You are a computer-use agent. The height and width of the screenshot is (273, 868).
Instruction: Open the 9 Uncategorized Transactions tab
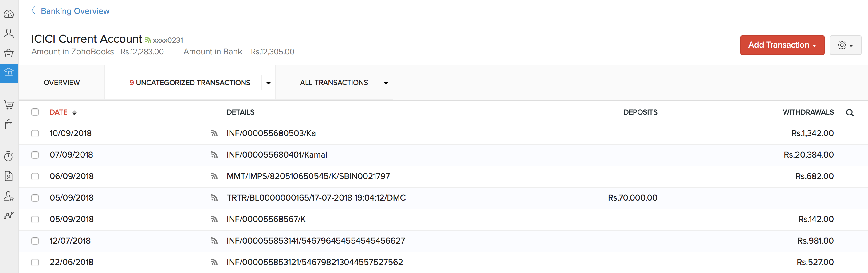(x=190, y=83)
